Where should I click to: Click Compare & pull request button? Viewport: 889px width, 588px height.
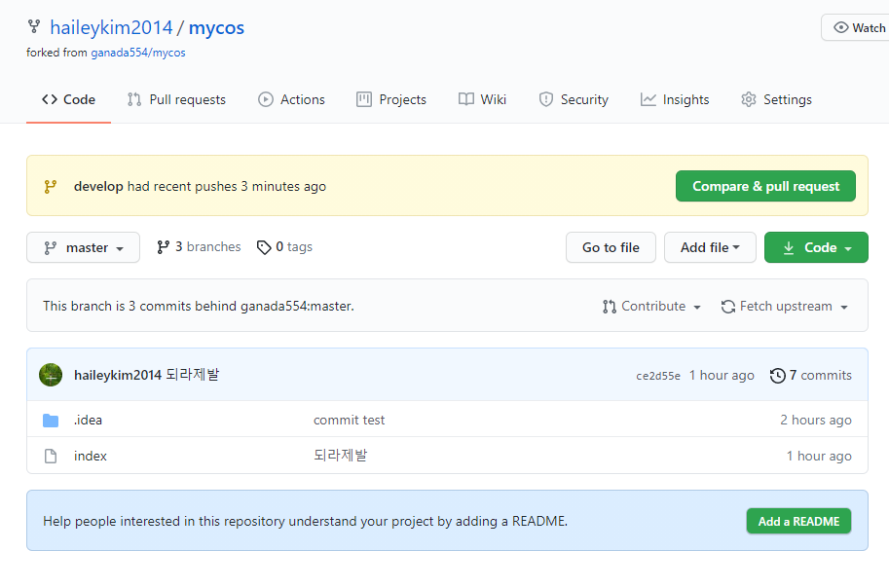pos(765,186)
